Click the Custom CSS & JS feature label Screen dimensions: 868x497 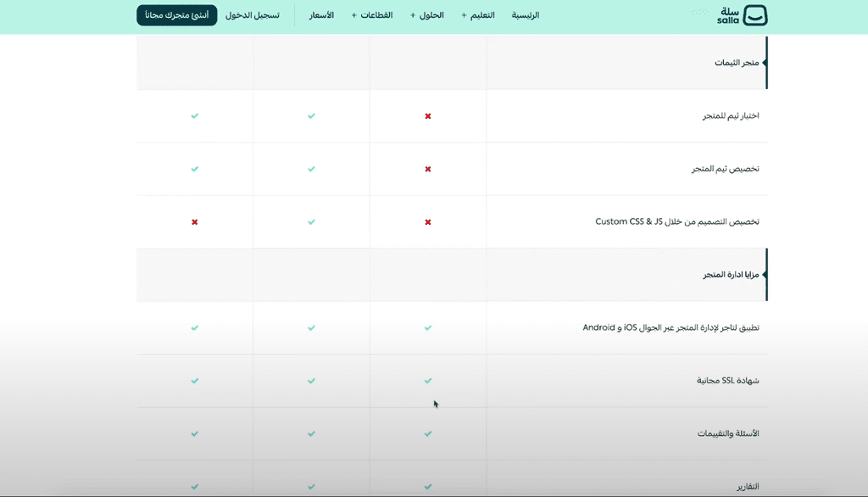pyautogui.click(x=677, y=221)
